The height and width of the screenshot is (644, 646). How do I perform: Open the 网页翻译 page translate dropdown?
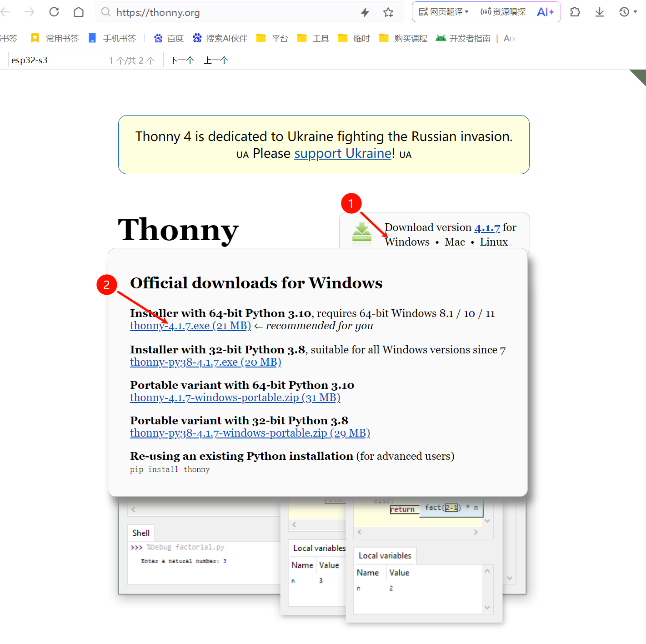(443, 12)
